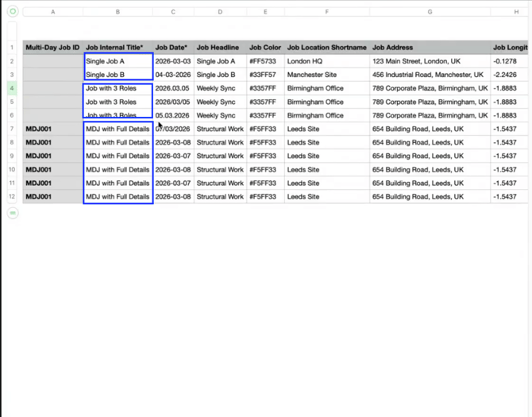Viewport: 532px width, 417px height.
Task: Select column B header
Action: 118,12
